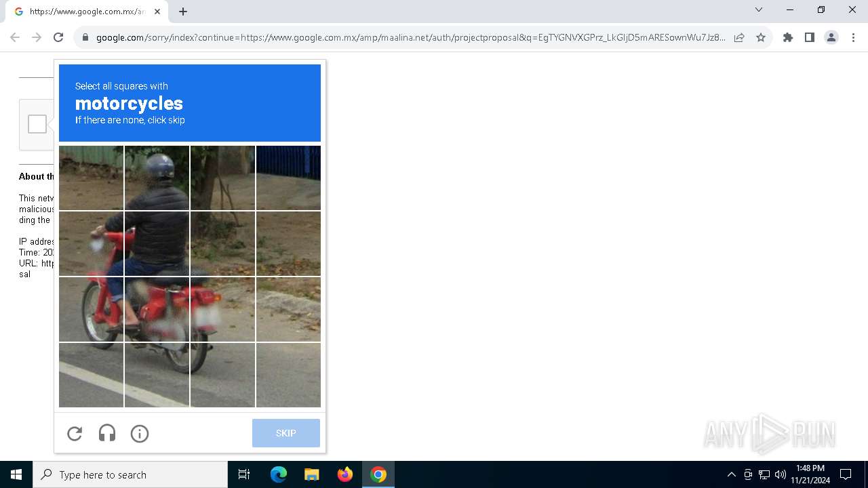Open Windows notification center
The height and width of the screenshot is (488, 868).
[846, 474]
